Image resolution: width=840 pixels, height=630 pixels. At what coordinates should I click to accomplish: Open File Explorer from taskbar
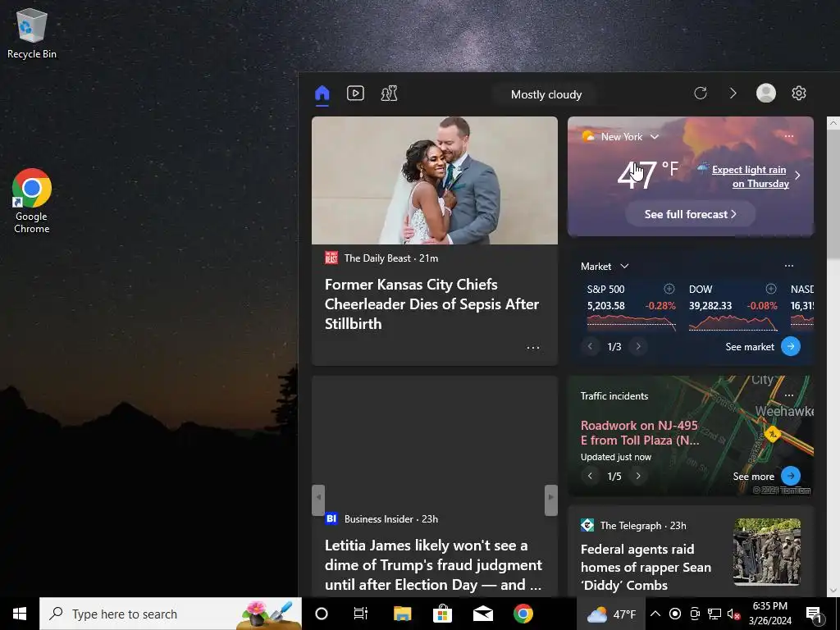coord(402,614)
